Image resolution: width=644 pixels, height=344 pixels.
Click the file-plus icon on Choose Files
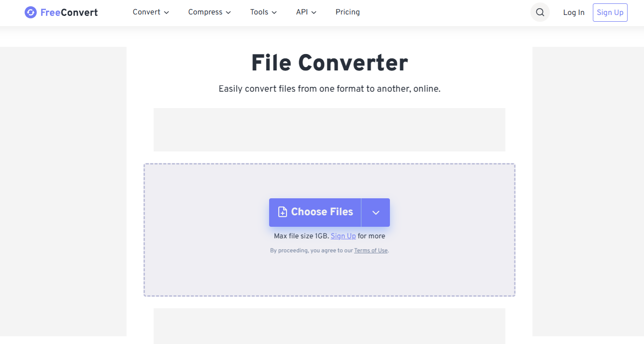click(283, 212)
